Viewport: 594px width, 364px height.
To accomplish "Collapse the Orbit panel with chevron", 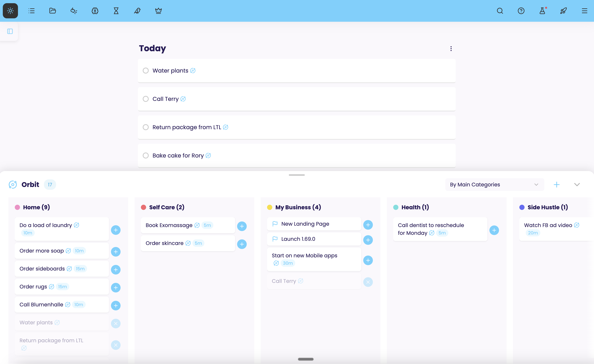I will [577, 185].
